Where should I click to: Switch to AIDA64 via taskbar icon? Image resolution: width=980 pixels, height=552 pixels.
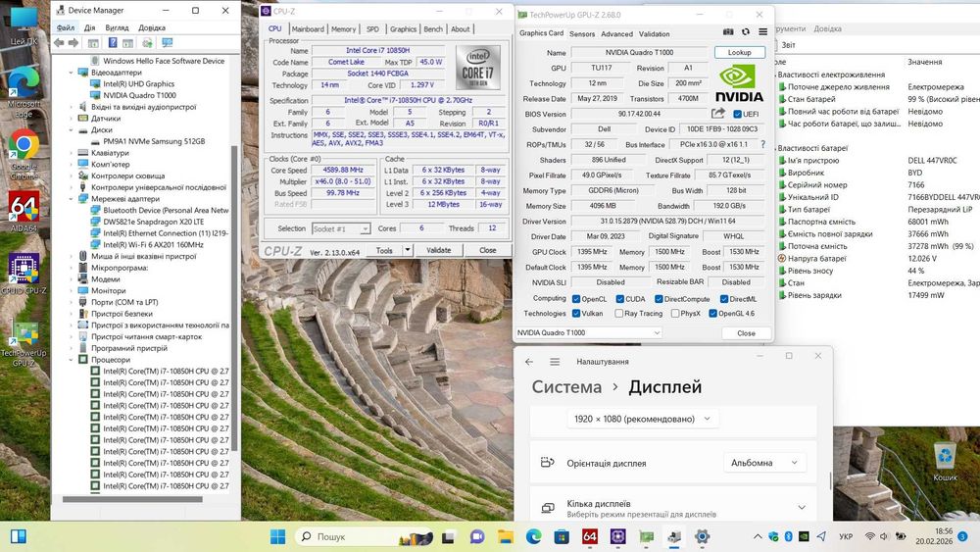tap(589, 536)
